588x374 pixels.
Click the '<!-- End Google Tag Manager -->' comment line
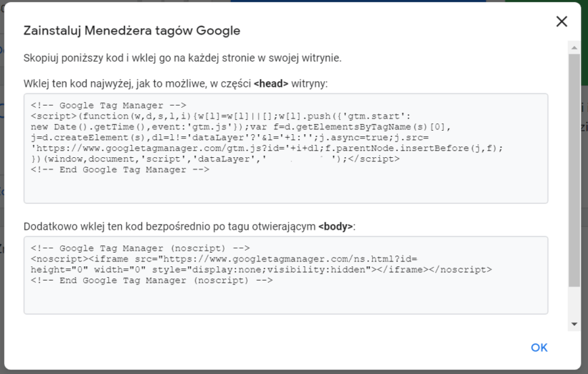pyautogui.click(x=120, y=170)
